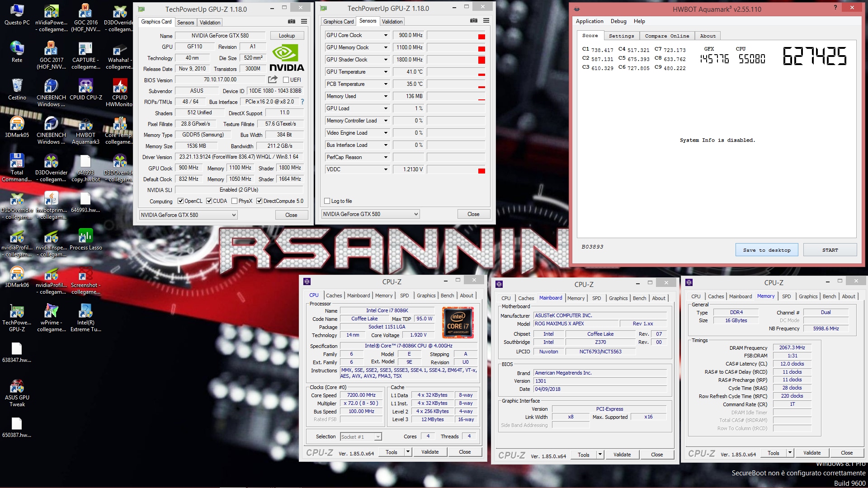The width and height of the screenshot is (868, 488).
Task: Enable Log to file checkbox
Action: click(x=327, y=201)
